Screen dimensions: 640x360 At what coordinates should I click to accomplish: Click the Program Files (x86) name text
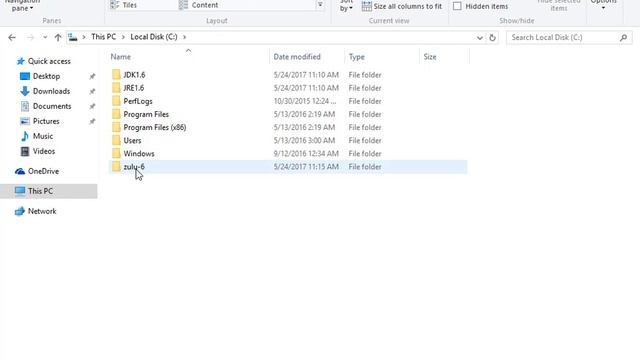[x=155, y=127]
